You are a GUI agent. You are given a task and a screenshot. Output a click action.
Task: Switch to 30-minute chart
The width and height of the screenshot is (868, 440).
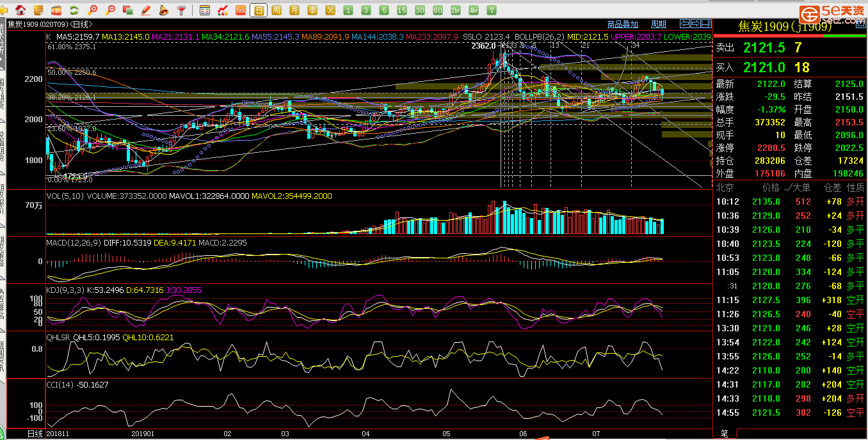coord(420,10)
